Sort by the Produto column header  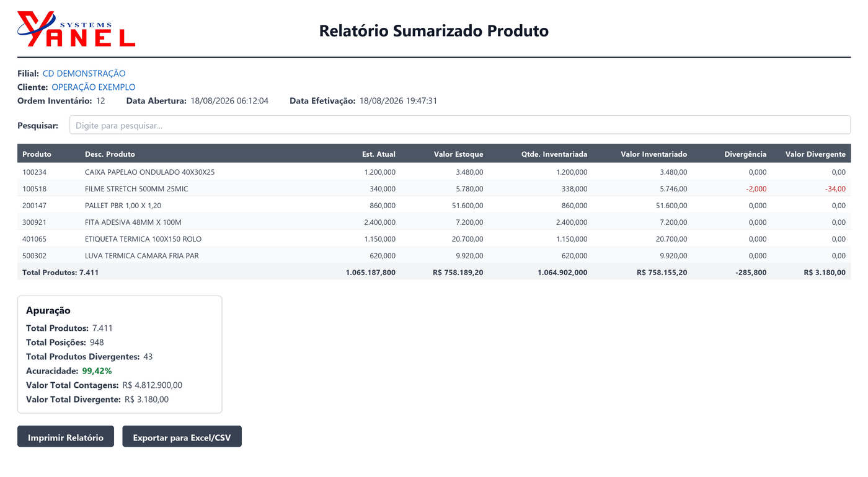[x=37, y=154]
